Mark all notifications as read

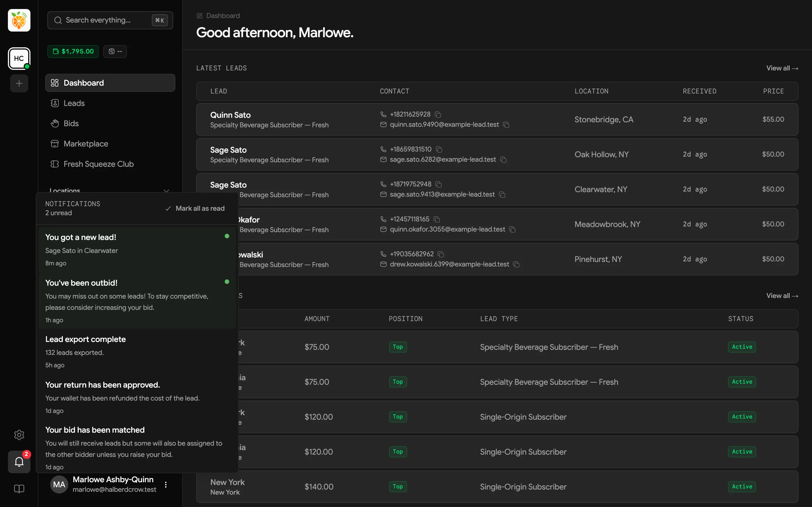click(x=195, y=208)
